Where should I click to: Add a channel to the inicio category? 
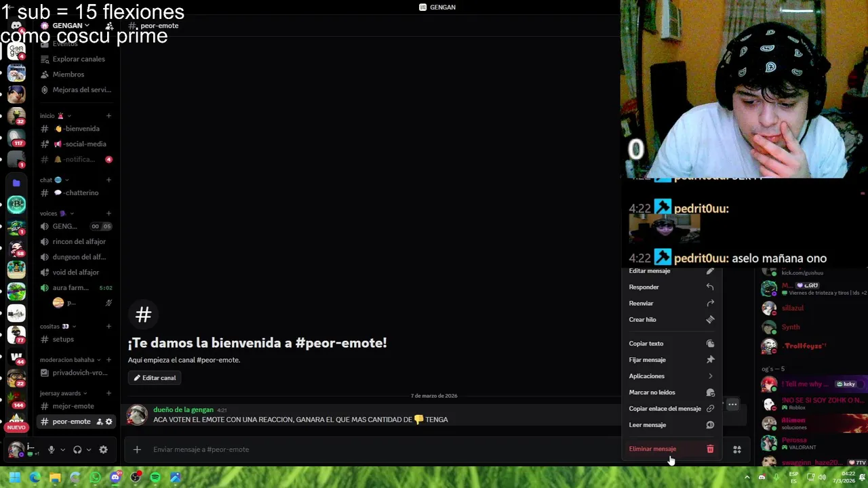point(108,116)
